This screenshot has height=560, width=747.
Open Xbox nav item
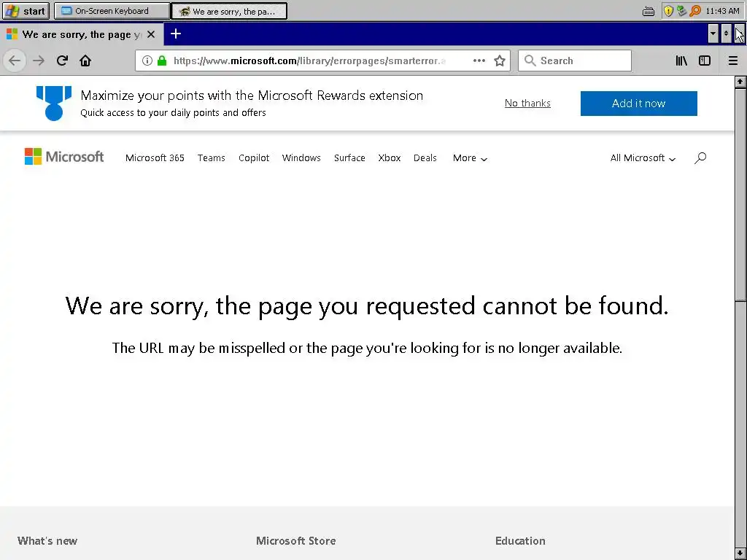click(390, 158)
